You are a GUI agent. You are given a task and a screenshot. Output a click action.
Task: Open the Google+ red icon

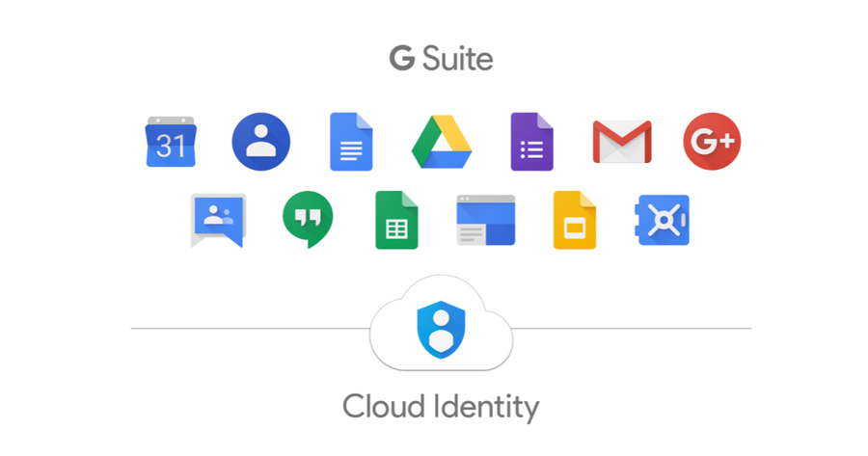click(x=712, y=142)
